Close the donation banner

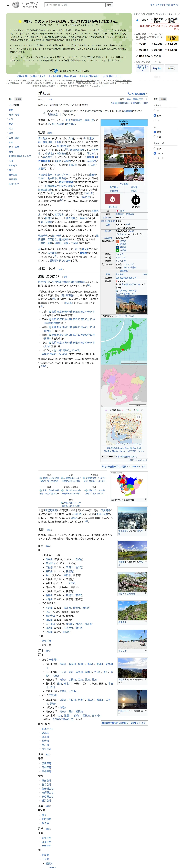[x=179, y=14]
